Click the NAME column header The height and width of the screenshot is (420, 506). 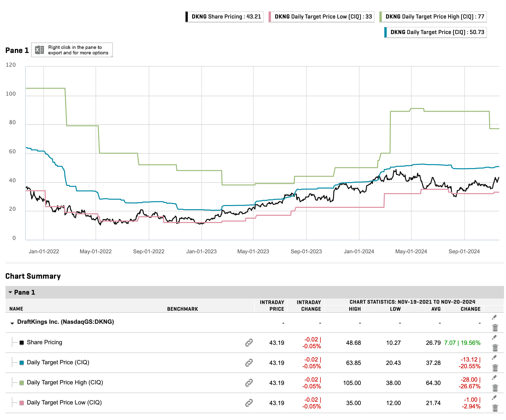16,309
